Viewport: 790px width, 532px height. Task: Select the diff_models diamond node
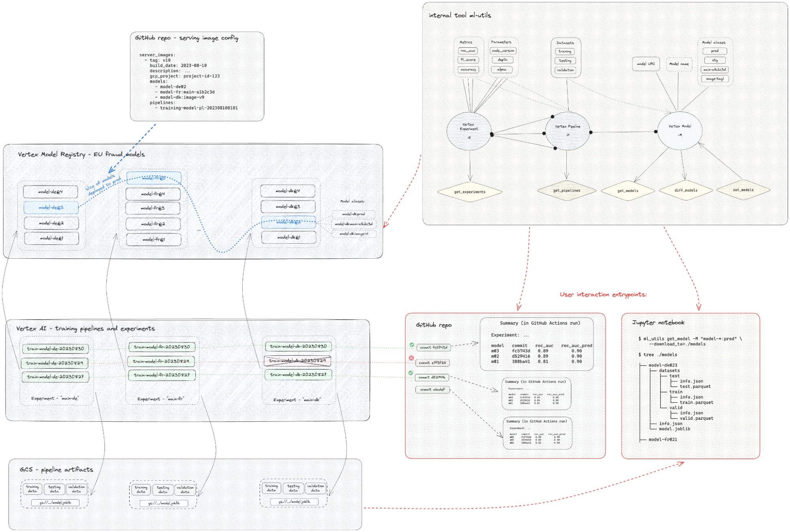tap(686, 190)
